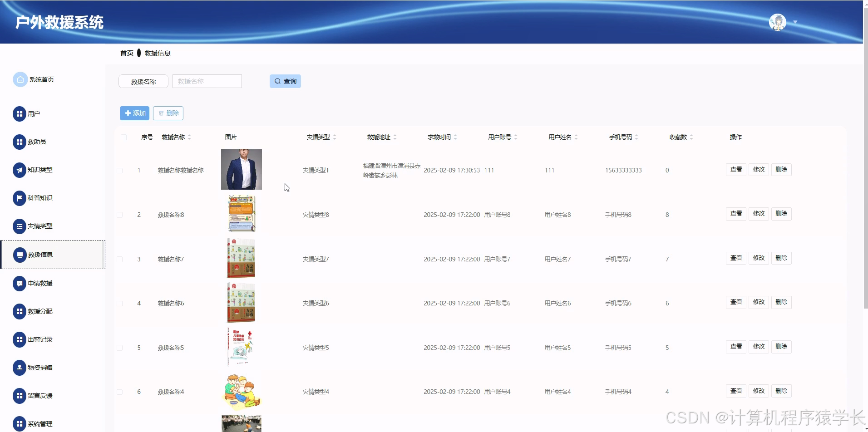Click the 救助员 rescuer sidebar icon
This screenshot has height=432, width=868.
(x=19, y=142)
